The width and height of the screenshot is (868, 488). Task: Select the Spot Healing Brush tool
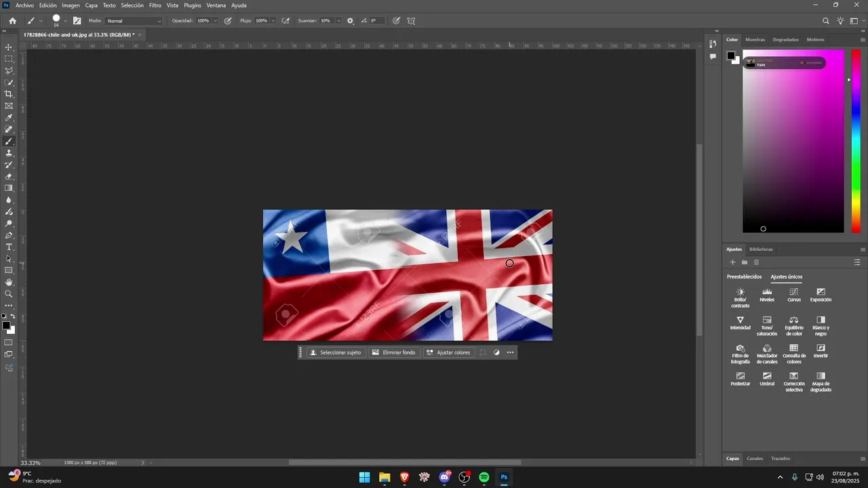click(9, 129)
